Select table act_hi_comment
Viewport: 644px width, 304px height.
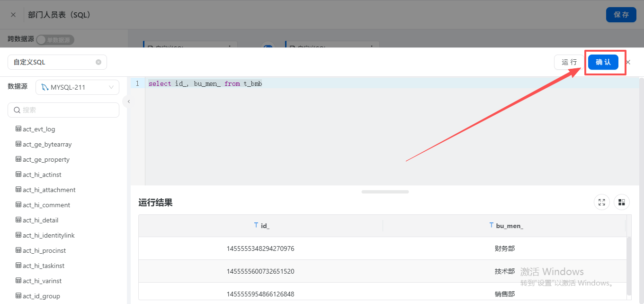pos(46,205)
